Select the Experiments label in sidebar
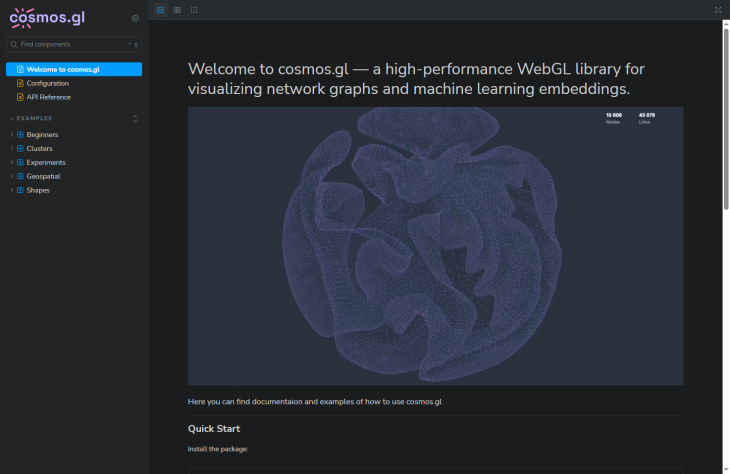Viewport: 730px width, 474px height. [46, 163]
